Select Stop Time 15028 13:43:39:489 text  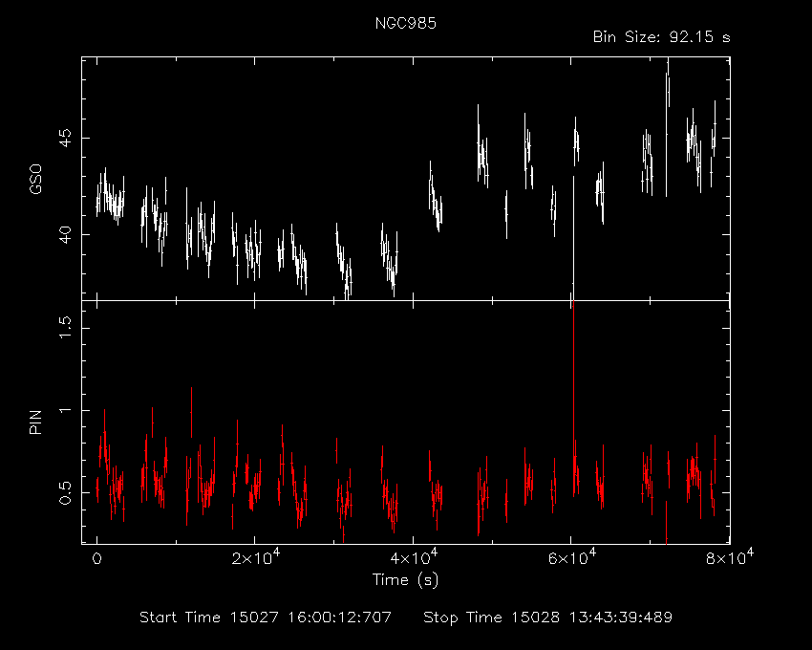point(548,617)
